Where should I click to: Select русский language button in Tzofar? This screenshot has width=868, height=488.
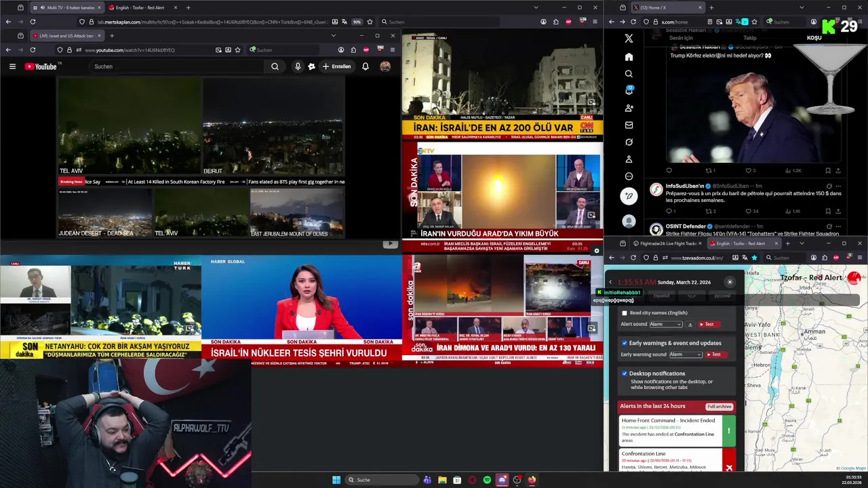pos(722,296)
